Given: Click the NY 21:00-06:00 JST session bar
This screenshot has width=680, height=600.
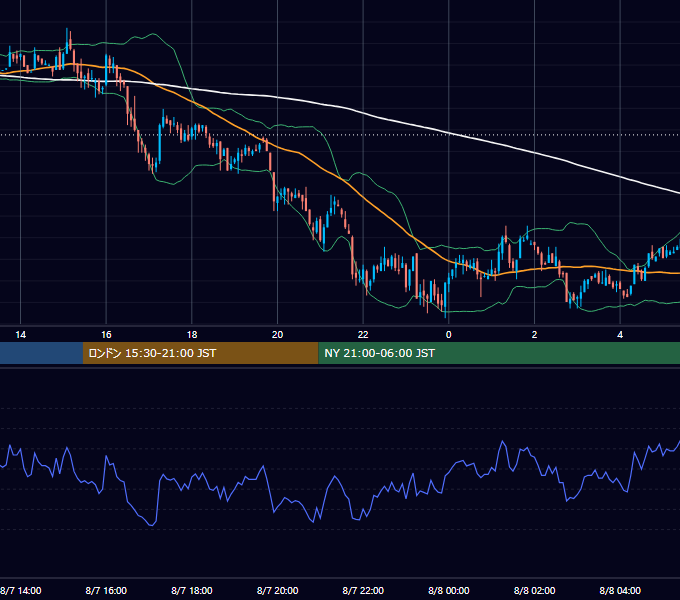Looking at the screenshot, I should tap(499, 353).
